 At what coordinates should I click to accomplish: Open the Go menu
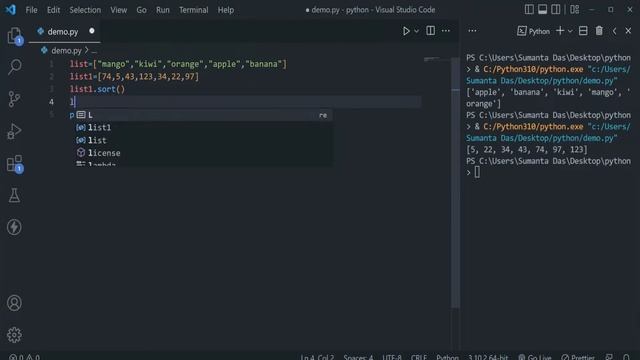click(141, 10)
